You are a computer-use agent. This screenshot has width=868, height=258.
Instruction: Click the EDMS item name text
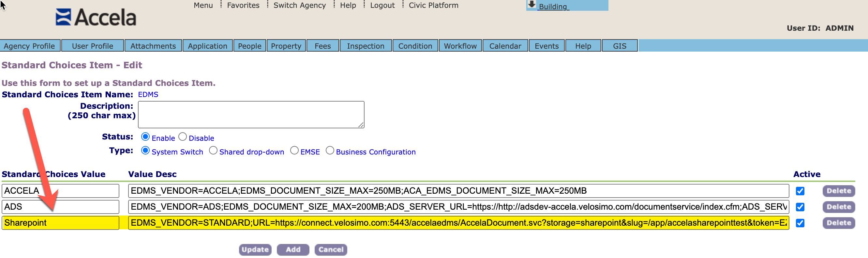coord(148,95)
